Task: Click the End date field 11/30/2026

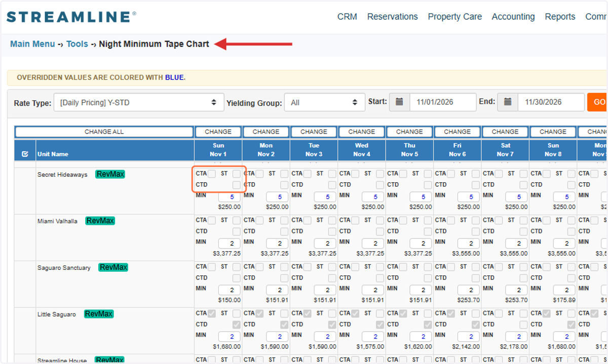Action: coord(551,102)
